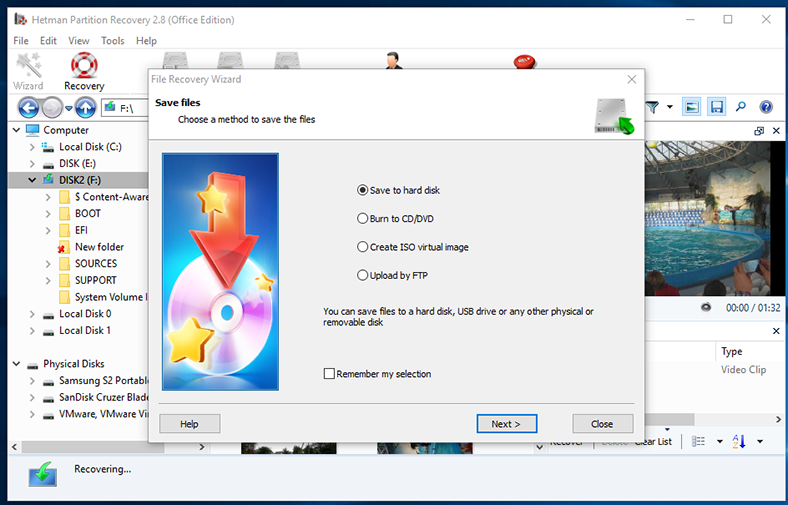Expand Local Disk 0

coord(32,314)
